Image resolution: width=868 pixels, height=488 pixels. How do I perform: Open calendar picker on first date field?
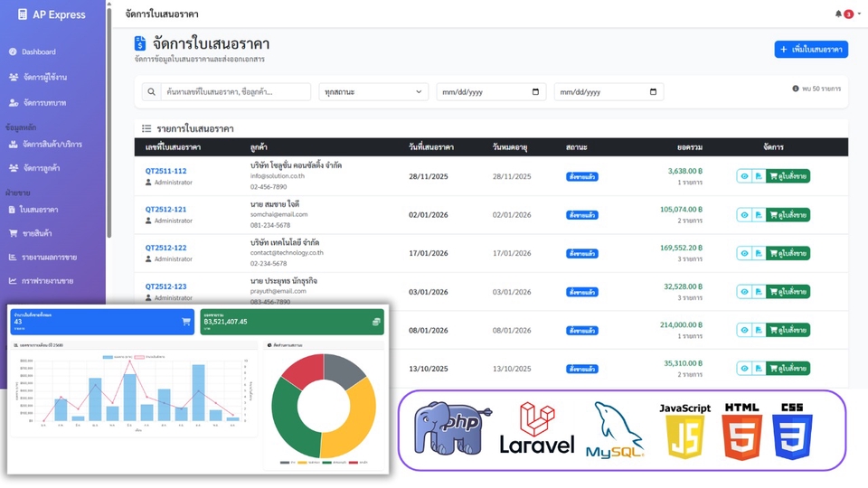tap(535, 92)
